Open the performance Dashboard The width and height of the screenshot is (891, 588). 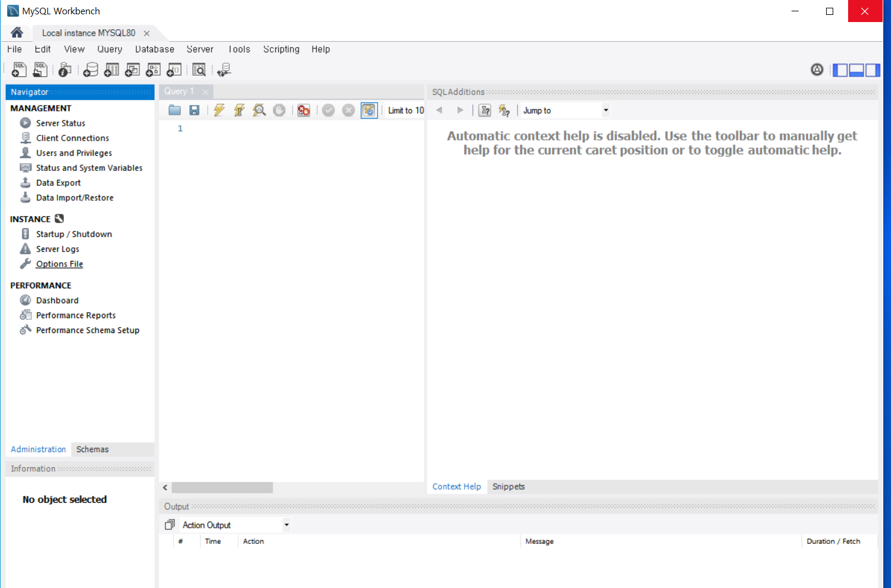pos(57,300)
